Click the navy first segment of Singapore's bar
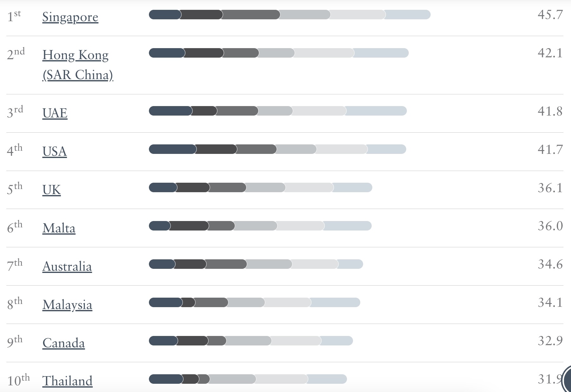 pos(164,15)
